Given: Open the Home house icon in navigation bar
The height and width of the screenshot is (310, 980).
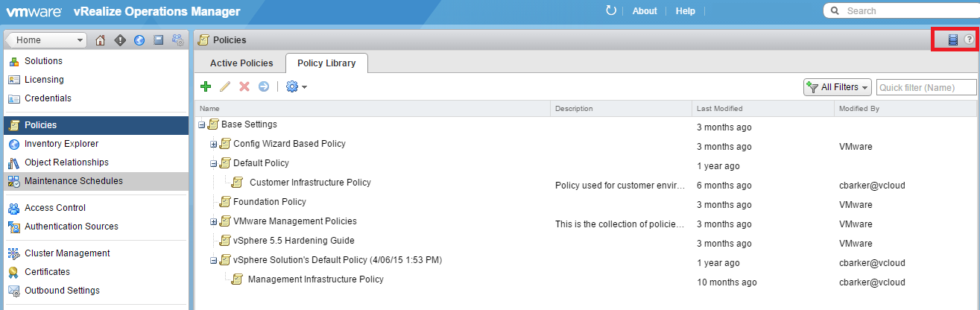Looking at the screenshot, I should pyautogui.click(x=101, y=40).
